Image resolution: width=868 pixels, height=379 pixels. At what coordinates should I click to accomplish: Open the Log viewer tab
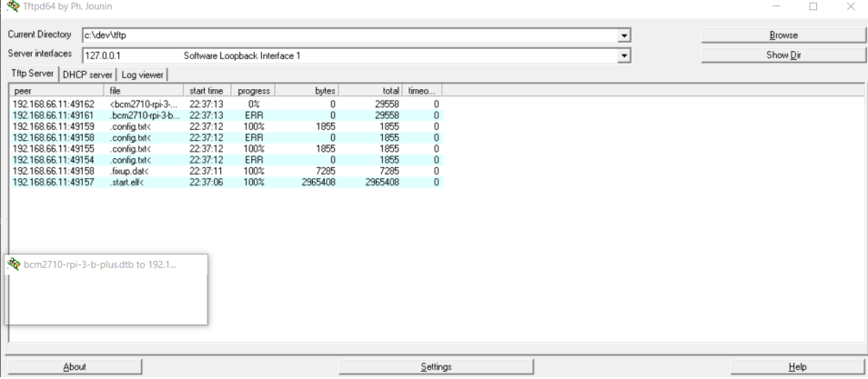click(x=141, y=75)
